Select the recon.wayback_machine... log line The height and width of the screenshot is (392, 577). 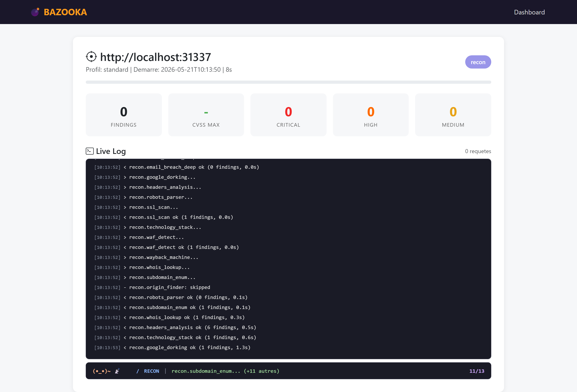click(x=146, y=257)
